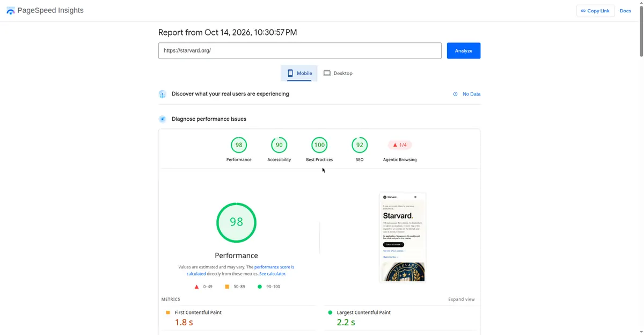Click the First Contentful Paint orange indicator
The image size is (644, 335).
[x=168, y=312]
